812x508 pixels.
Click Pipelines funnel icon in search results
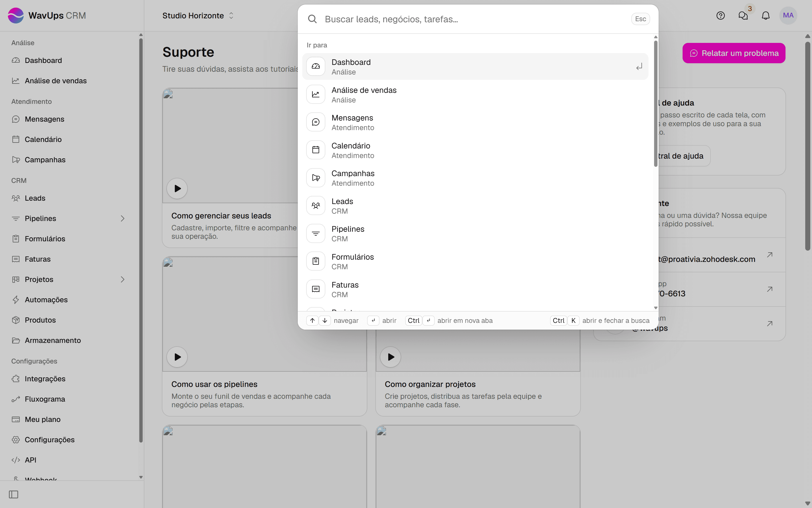316,233
